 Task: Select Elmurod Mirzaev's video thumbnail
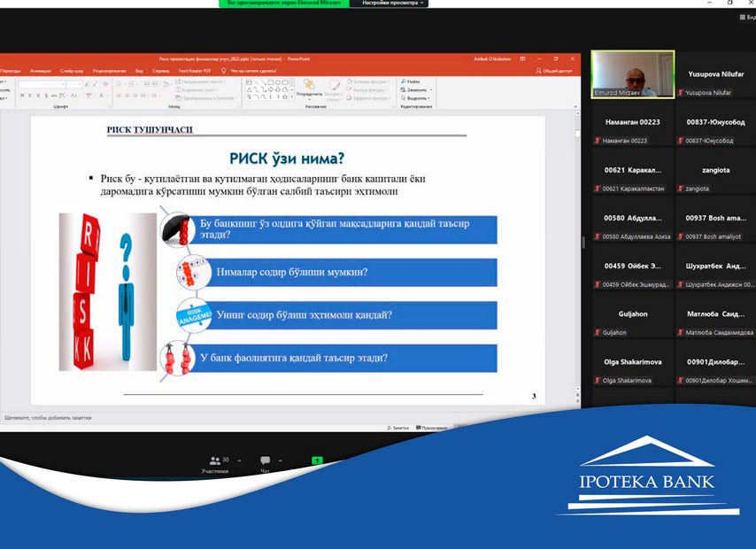(x=633, y=74)
